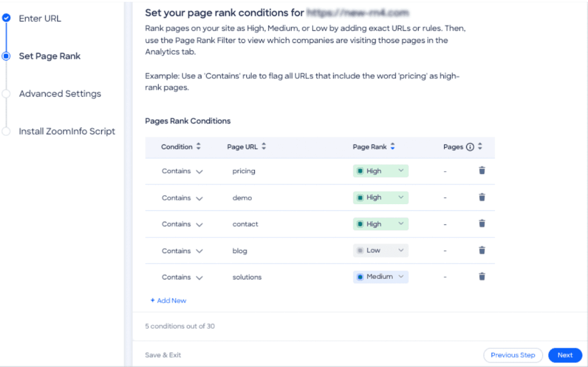The image size is (588, 367).
Task: Click Save & Exit
Action: pos(163,355)
